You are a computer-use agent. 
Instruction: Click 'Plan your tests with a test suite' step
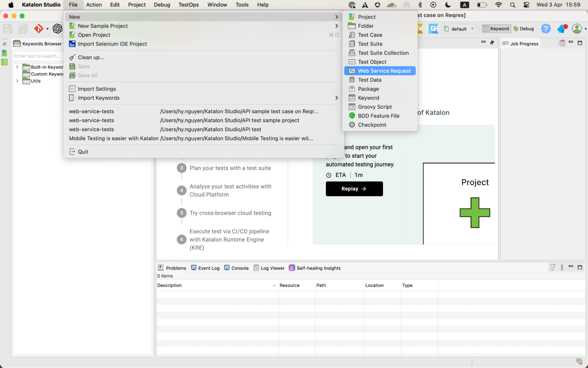tap(230, 168)
